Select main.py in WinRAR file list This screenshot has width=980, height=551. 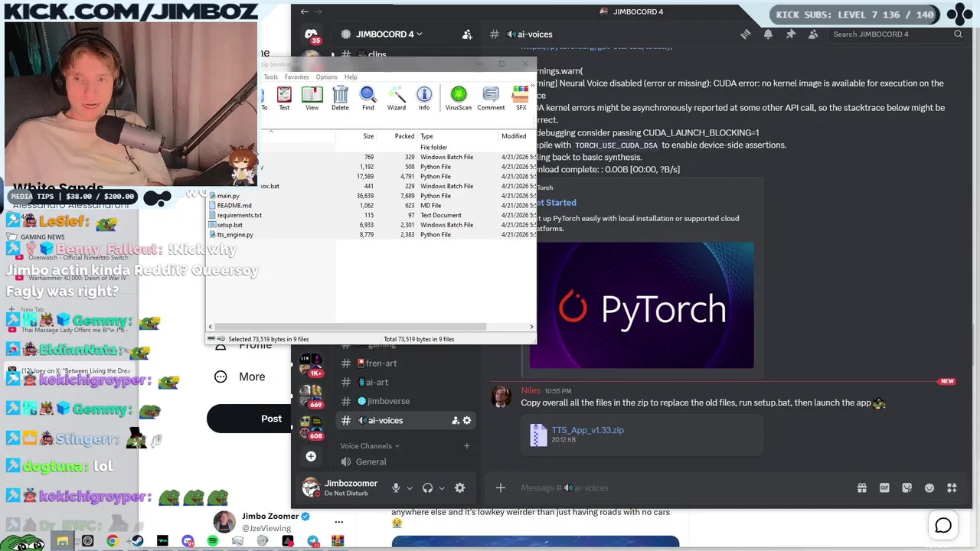228,196
